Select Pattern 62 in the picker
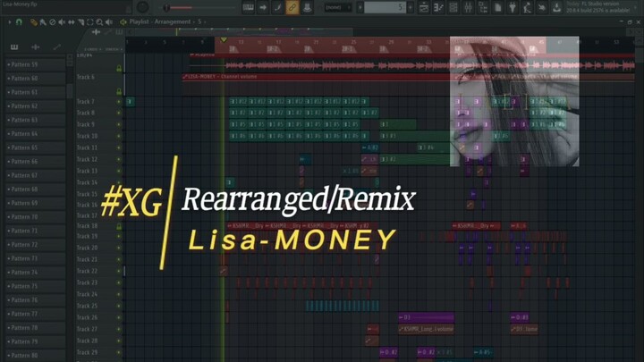 tap(36, 105)
